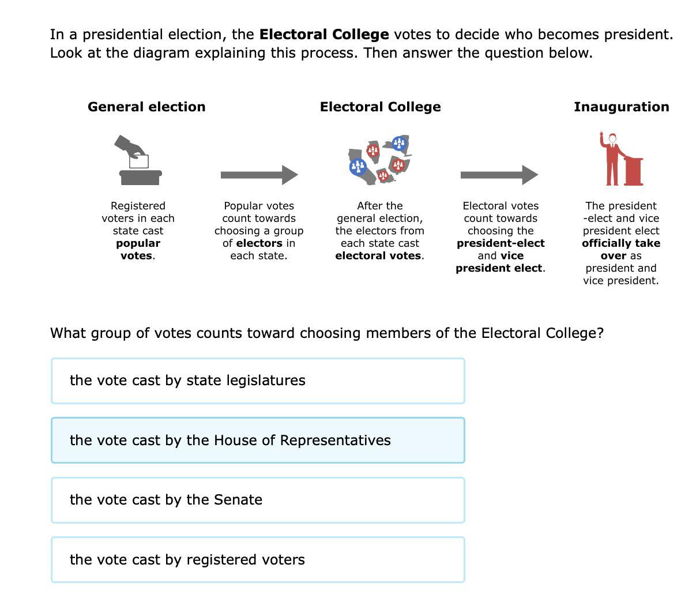This screenshot has width=700, height=602.
Task: Click the ballot box voting icon
Action: (x=138, y=160)
